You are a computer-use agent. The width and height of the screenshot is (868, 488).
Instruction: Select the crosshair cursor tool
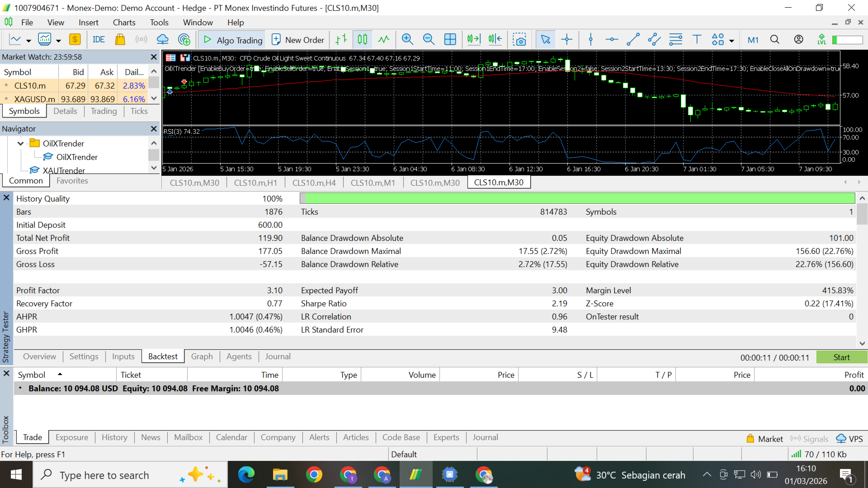(566, 40)
